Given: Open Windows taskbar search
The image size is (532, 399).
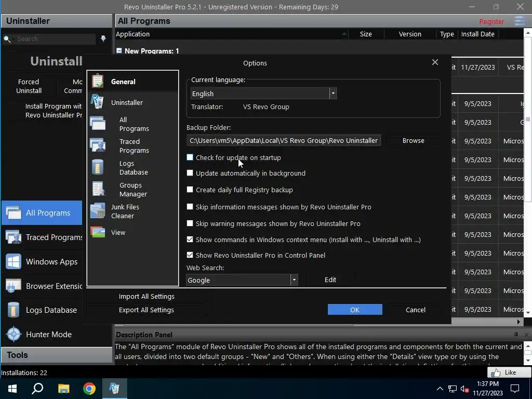Looking at the screenshot, I should point(37,389).
